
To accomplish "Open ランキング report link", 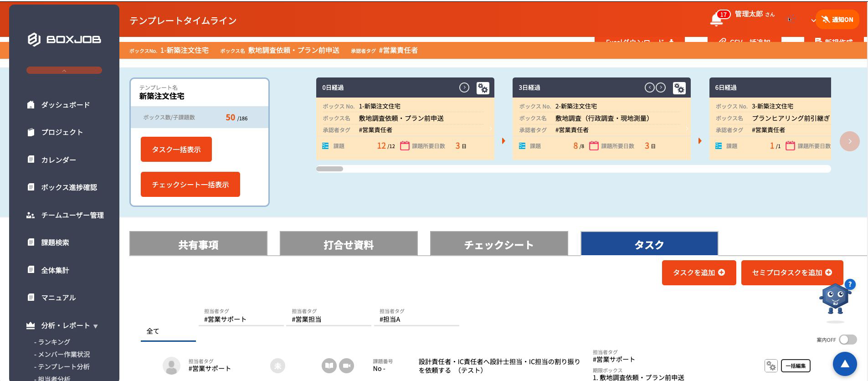I will tap(54, 342).
